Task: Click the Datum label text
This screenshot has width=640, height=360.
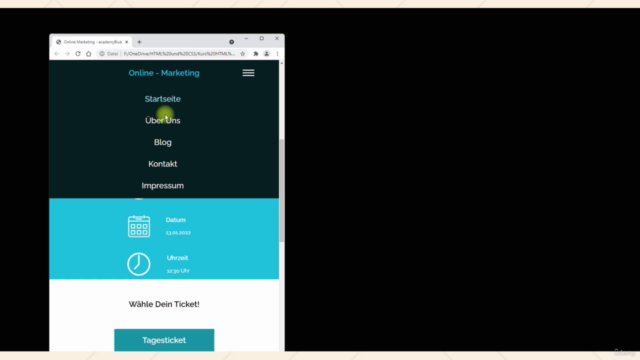Action: (x=176, y=220)
